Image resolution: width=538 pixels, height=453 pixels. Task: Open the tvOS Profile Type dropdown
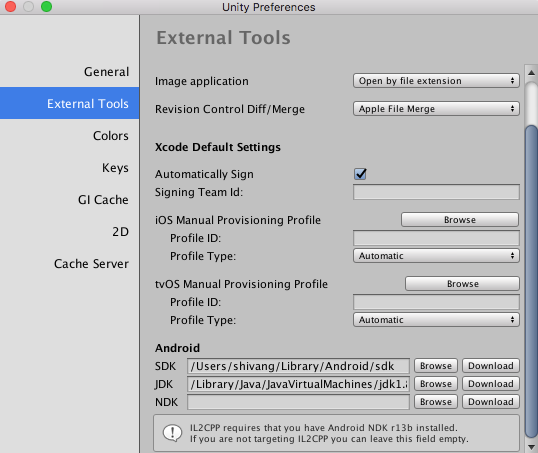(436, 320)
